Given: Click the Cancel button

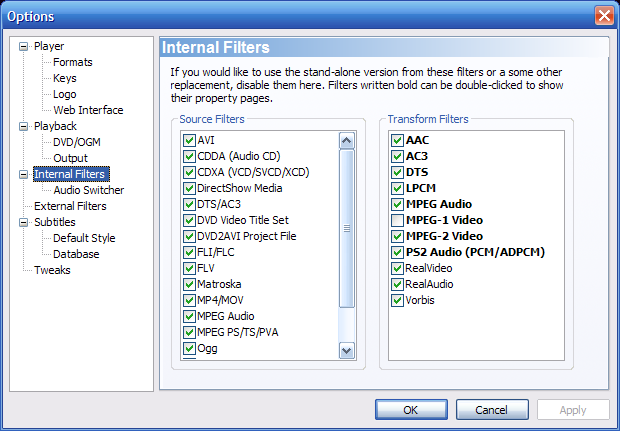Looking at the screenshot, I should pyautogui.click(x=492, y=410).
